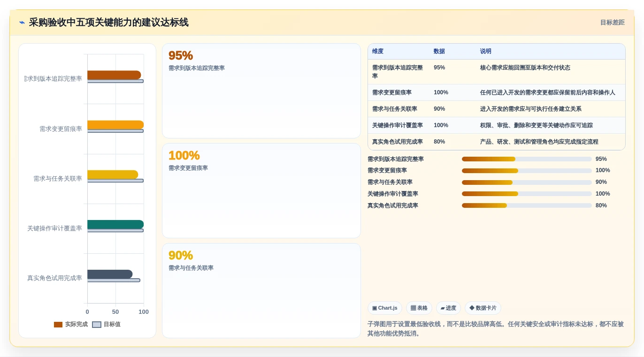
Task: Select the Chart.js tag chip
Action: click(x=385, y=308)
